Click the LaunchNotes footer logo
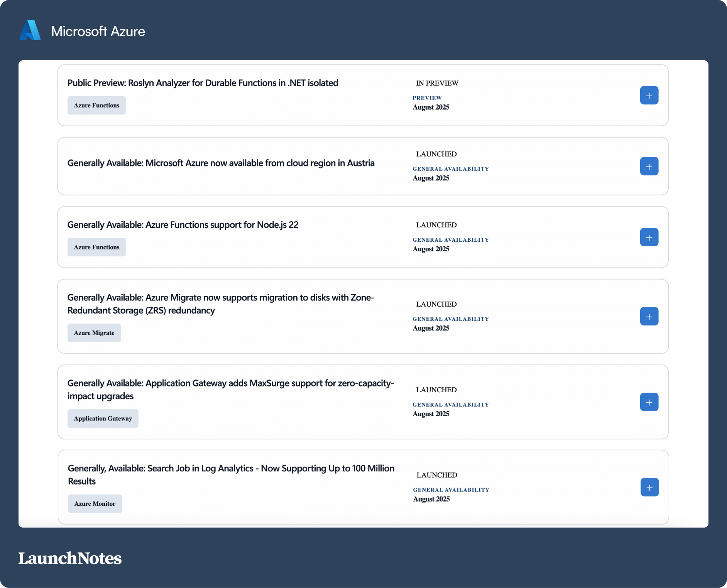 70,558
